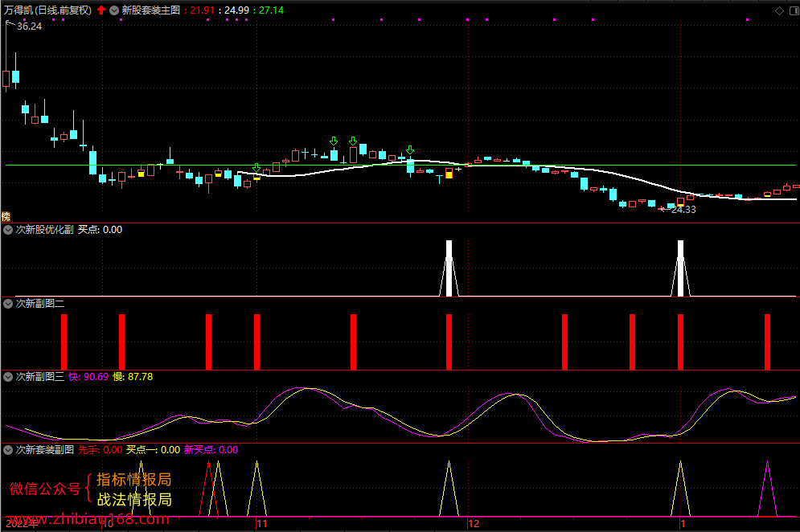800x532 pixels.
Task: Click the third green down arrow signal
Action: 352,141
